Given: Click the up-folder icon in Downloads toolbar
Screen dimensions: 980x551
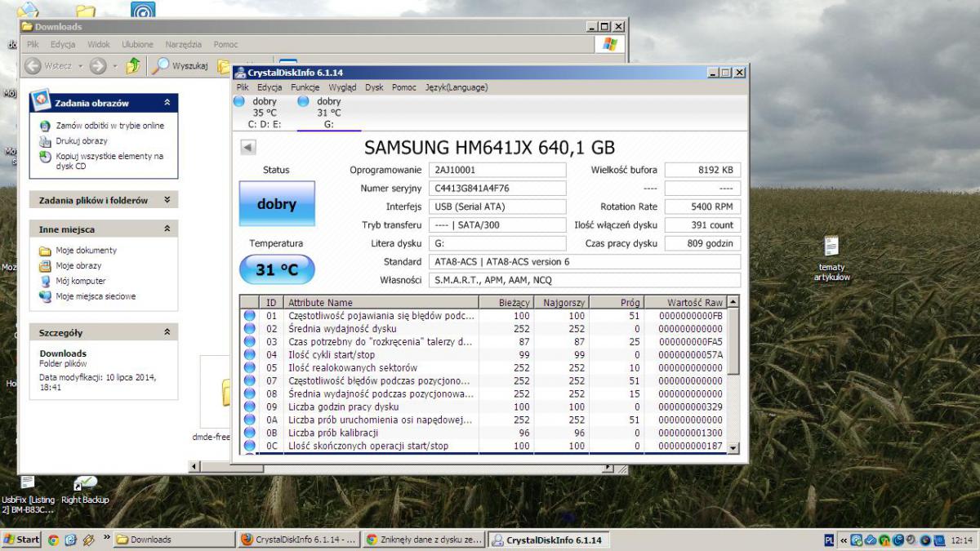Looking at the screenshot, I should [133, 66].
